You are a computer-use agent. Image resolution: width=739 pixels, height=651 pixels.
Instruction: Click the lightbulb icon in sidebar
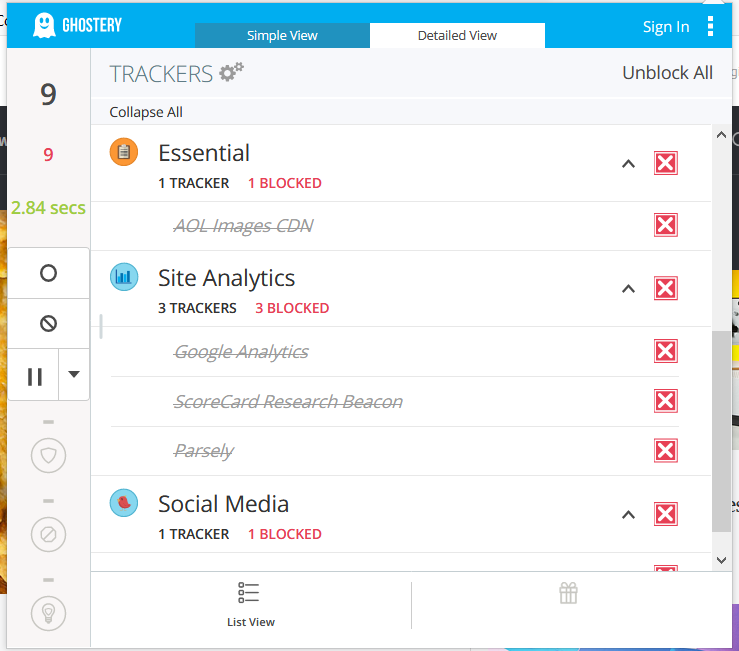pyautogui.click(x=48, y=611)
